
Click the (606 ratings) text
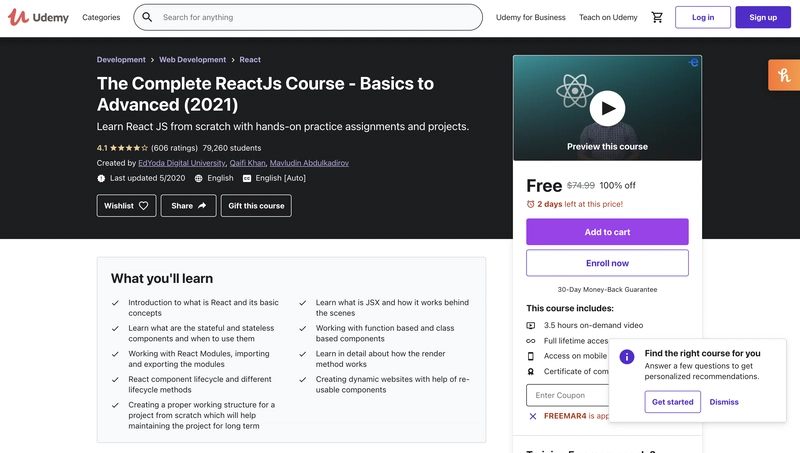(174, 148)
